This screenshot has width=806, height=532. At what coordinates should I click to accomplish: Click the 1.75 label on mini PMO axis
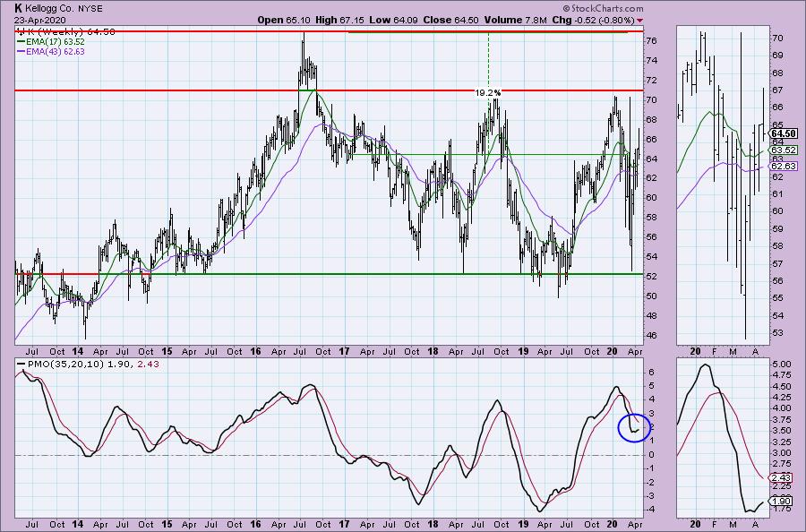[781, 509]
